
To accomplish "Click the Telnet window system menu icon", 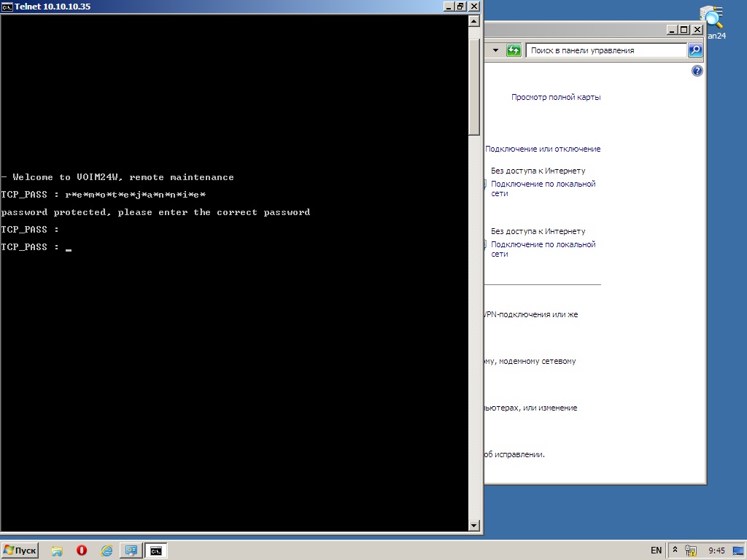I will [7, 7].
